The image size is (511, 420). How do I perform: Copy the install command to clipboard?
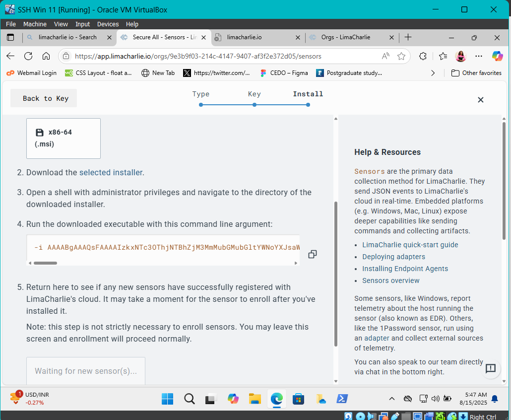point(312,254)
